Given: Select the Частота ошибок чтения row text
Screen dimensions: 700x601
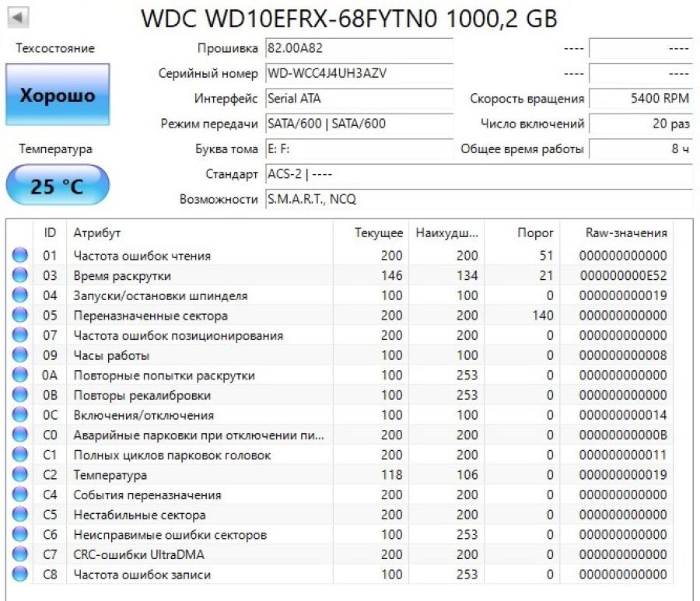Looking at the screenshot, I should [142, 256].
